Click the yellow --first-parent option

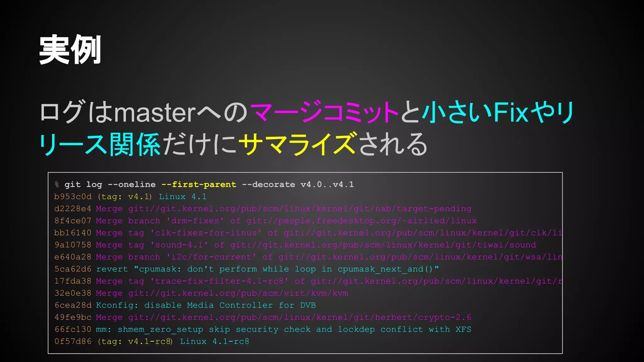pyautogui.click(x=199, y=184)
